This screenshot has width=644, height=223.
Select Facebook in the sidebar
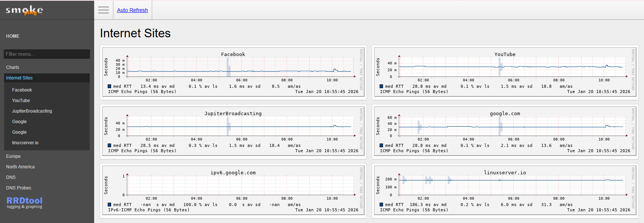coord(22,90)
